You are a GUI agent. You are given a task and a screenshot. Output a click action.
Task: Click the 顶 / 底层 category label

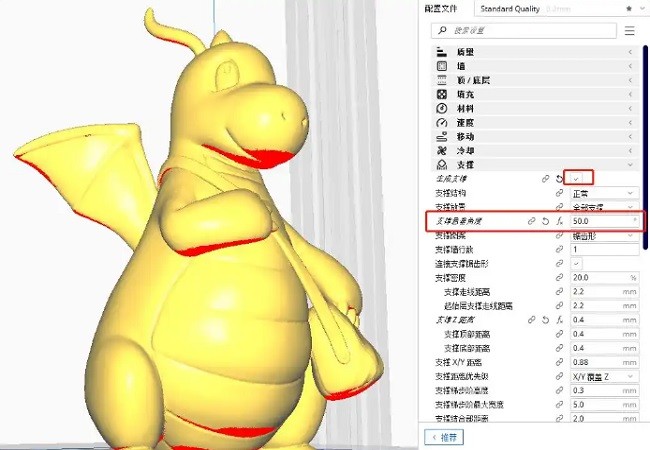(x=473, y=80)
